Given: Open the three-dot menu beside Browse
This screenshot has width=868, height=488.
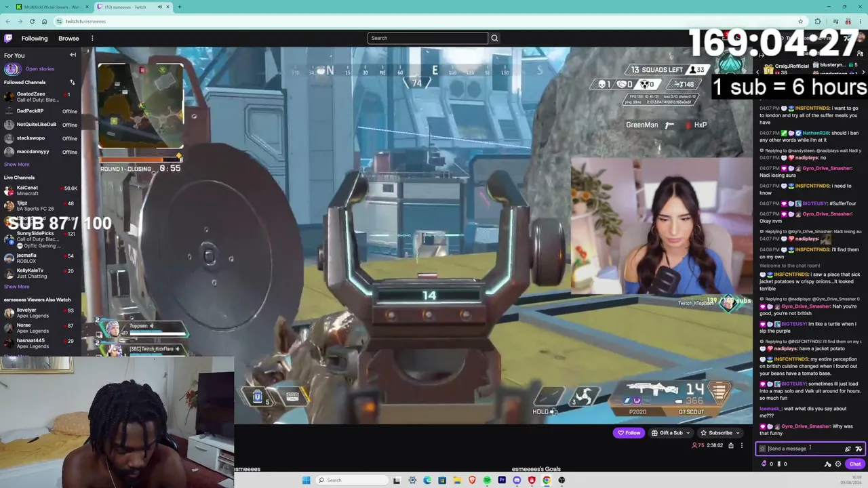Looking at the screenshot, I should click(x=92, y=39).
